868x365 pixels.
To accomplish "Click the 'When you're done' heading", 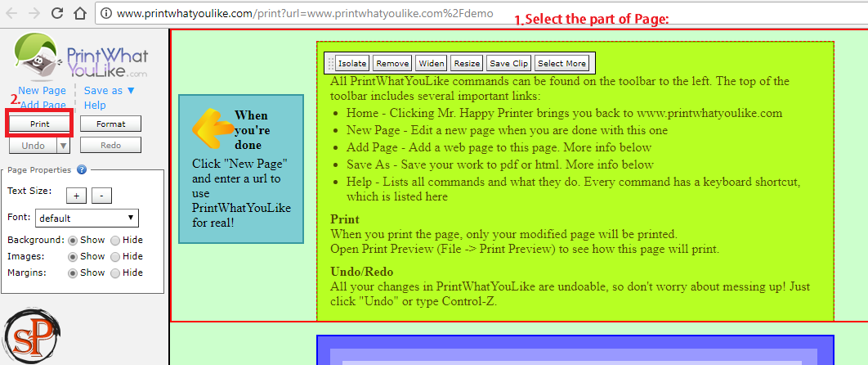I will (x=251, y=130).
